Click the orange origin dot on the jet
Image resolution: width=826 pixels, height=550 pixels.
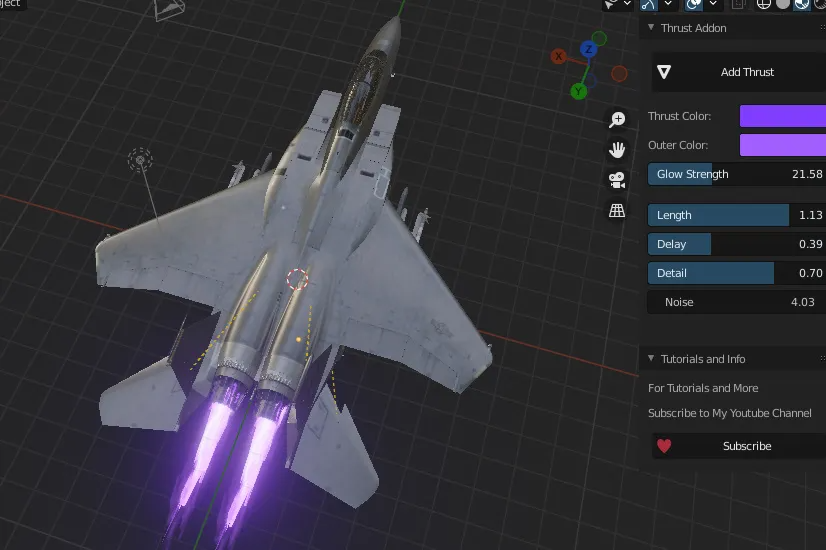point(299,340)
